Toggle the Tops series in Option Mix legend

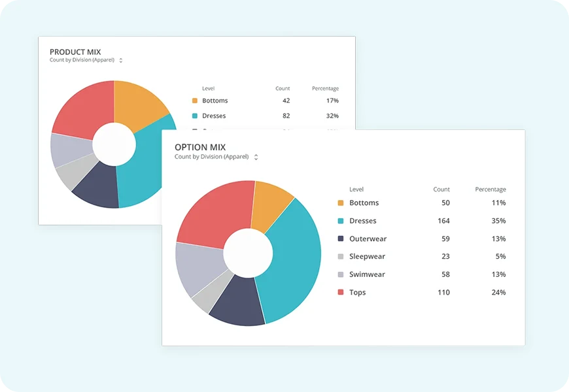coord(357,292)
